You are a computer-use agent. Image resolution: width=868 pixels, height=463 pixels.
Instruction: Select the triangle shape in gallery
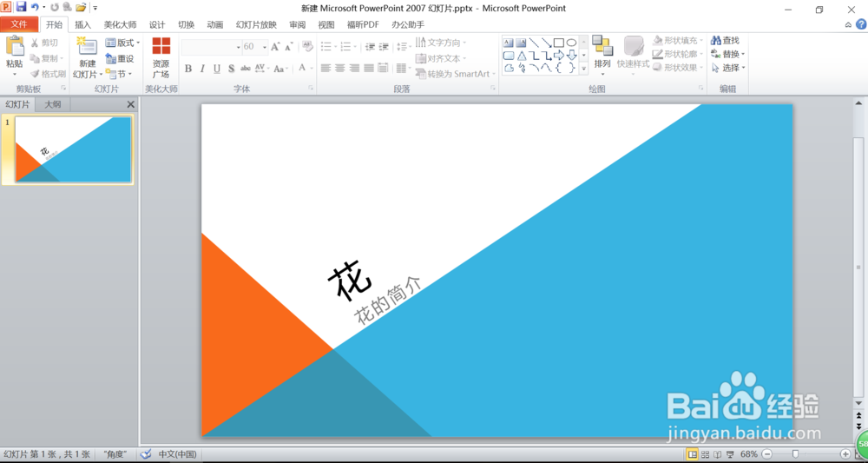522,56
